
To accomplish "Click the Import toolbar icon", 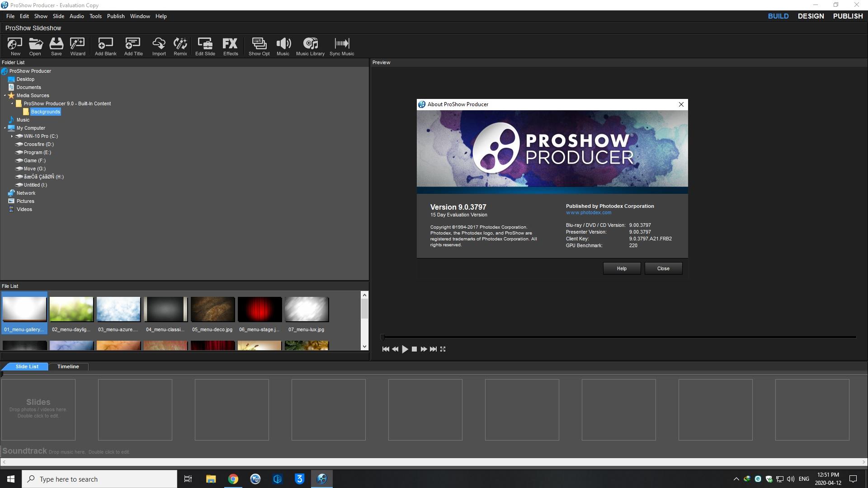I will [x=159, y=47].
